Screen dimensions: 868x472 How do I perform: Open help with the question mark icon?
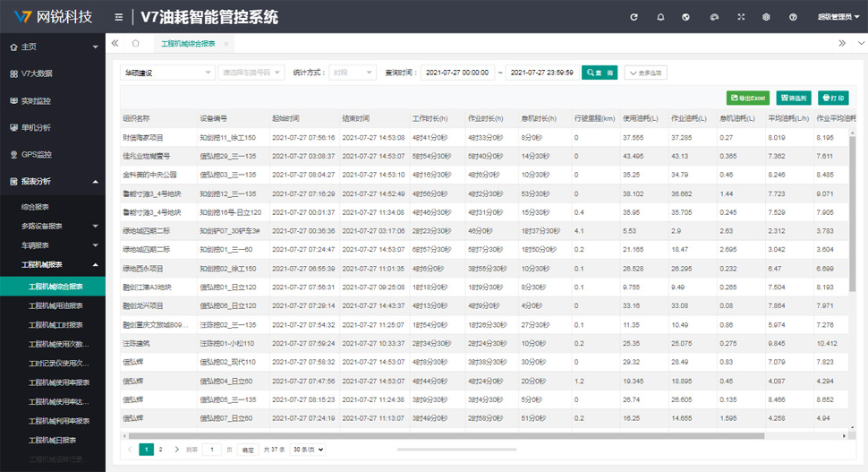coord(793,17)
